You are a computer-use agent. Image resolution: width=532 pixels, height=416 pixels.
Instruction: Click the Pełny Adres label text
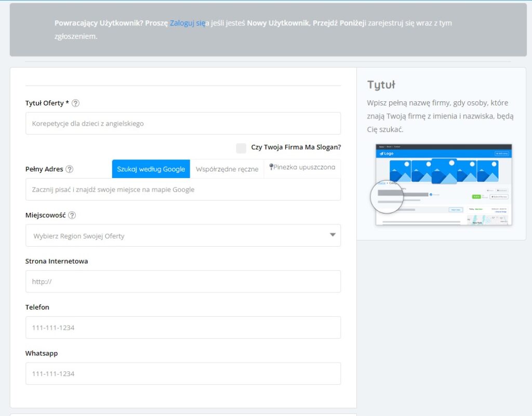click(44, 169)
